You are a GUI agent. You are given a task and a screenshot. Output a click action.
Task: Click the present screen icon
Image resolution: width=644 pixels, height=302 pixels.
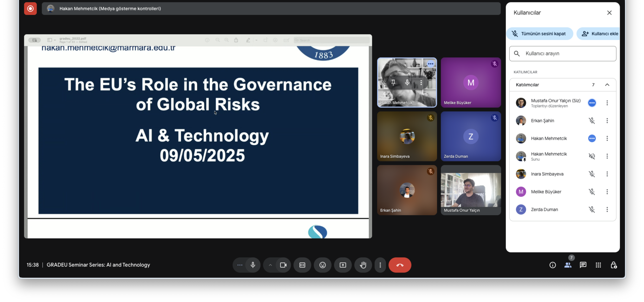(x=343, y=265)
